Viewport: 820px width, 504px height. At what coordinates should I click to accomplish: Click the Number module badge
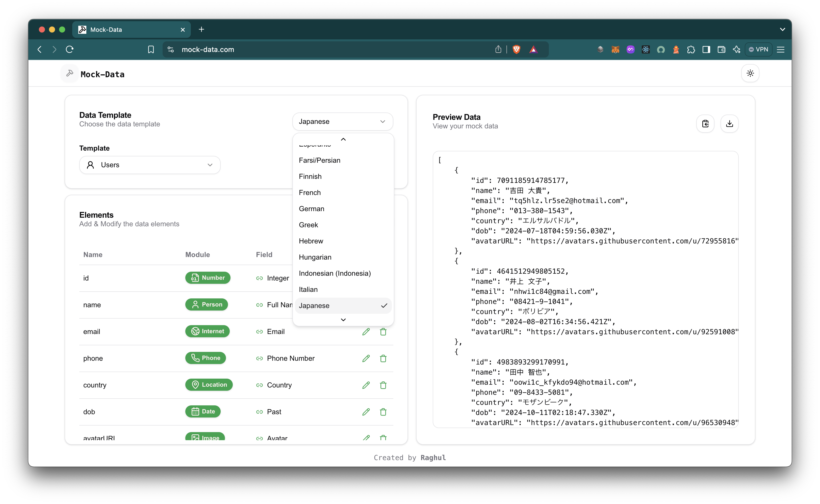coord(208,278)
